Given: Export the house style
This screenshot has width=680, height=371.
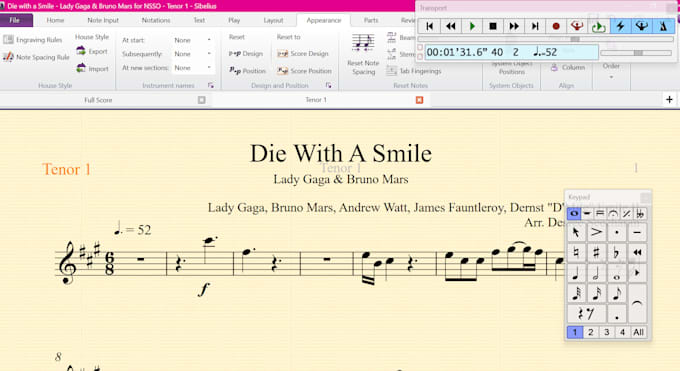Looking at the screenshot, I should click(x=92, y=51).
